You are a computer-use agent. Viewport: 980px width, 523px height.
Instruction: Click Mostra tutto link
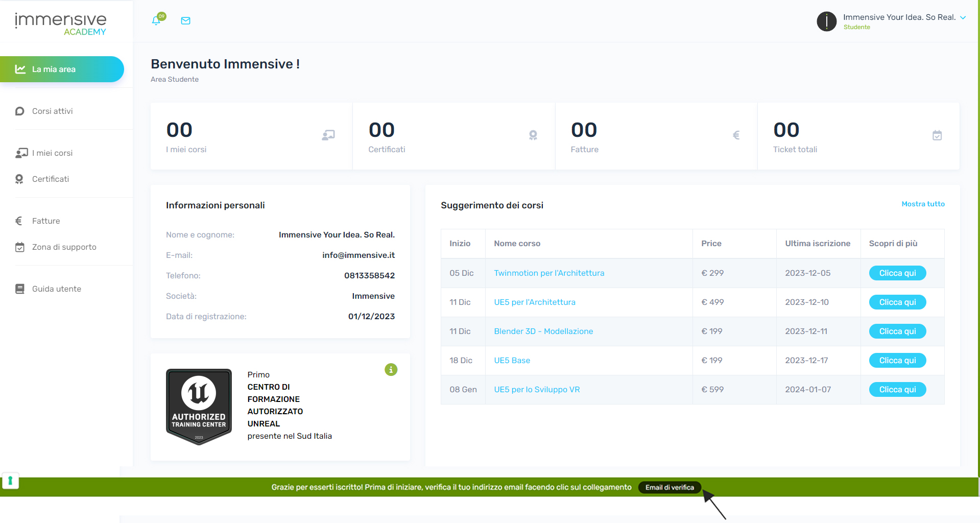tap(923, 204)
